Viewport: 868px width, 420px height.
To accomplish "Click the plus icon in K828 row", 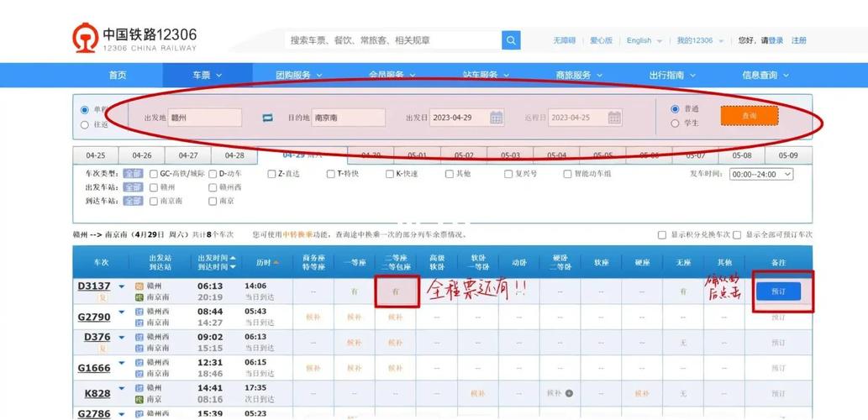I will pos(569,393).
